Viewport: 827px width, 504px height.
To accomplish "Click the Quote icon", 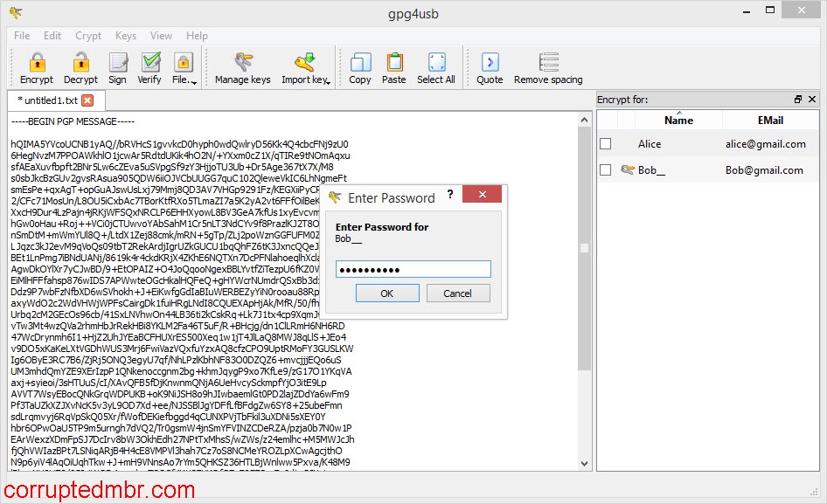I will pos(490,66).
